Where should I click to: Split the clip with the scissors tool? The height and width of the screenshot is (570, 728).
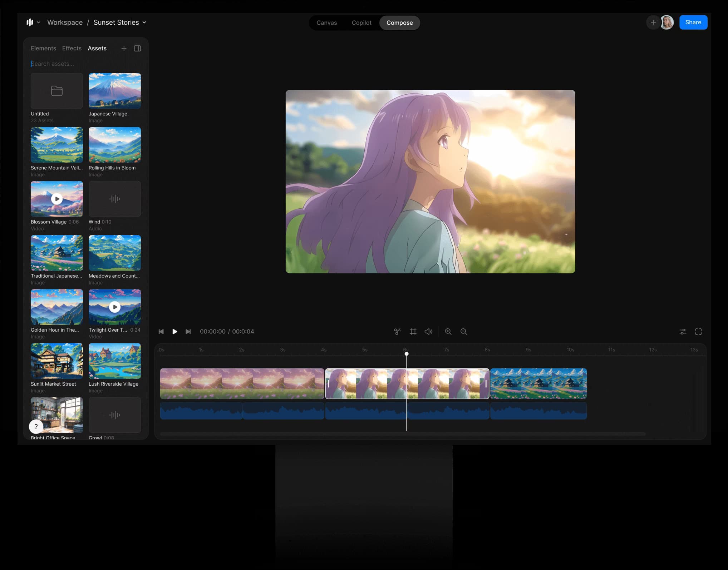click(x=398, y=331)
